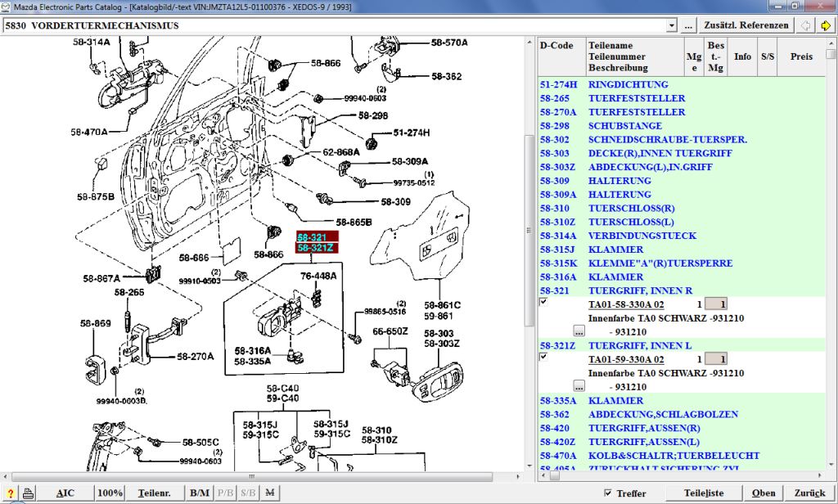Click the B/M toolbar button
This screenshot has height=504, width=838.
199,493
